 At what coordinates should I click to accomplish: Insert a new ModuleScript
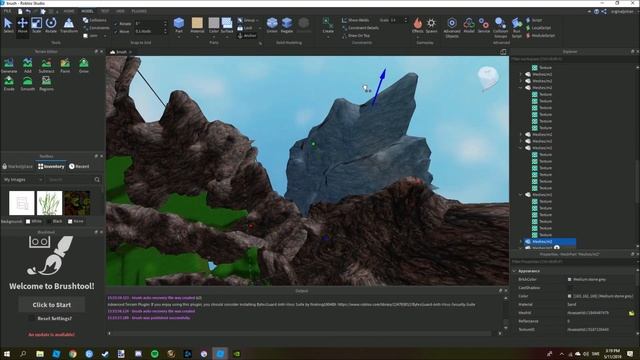pos(540,36)
